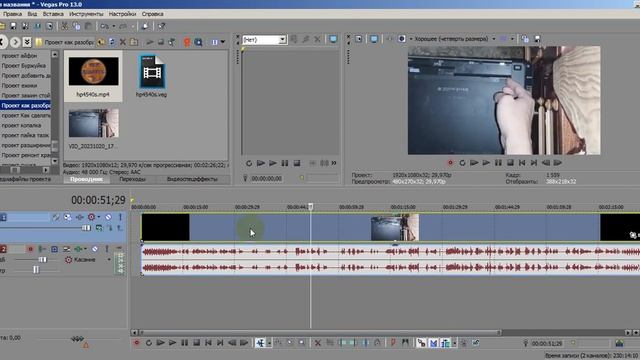Click Insert marker icon in bottom toolbar

click(393, 343)
